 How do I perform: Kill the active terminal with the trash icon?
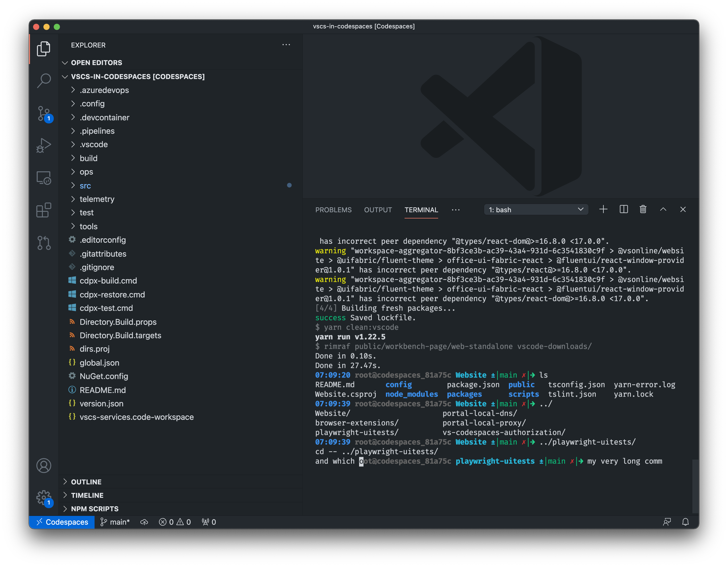pyautogui.click(x=643, y=209)
